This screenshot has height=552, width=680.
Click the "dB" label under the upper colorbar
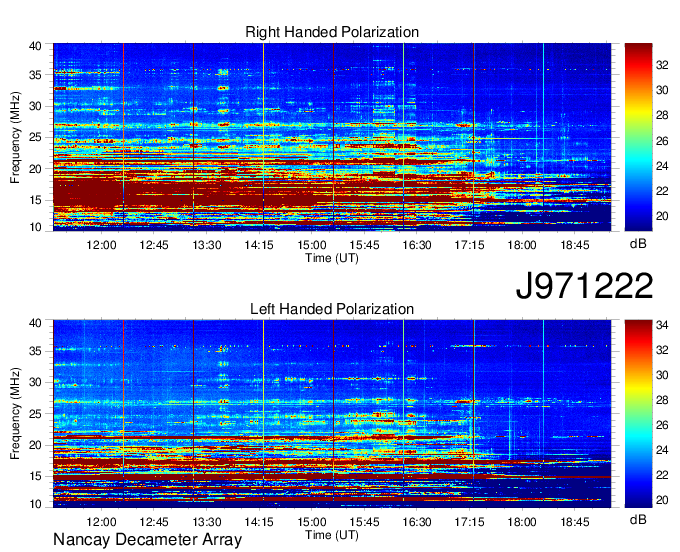[x=638, y=244]
